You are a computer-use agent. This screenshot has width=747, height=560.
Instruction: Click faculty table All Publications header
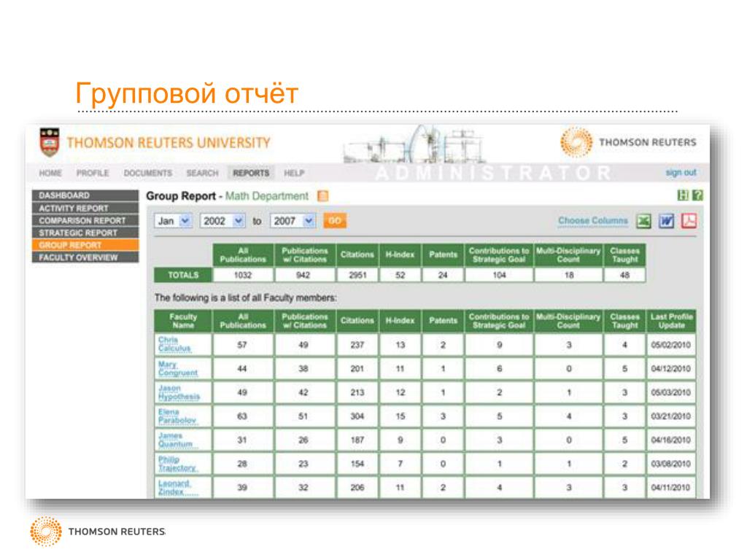pyautogui.click(x=243, y=321)
